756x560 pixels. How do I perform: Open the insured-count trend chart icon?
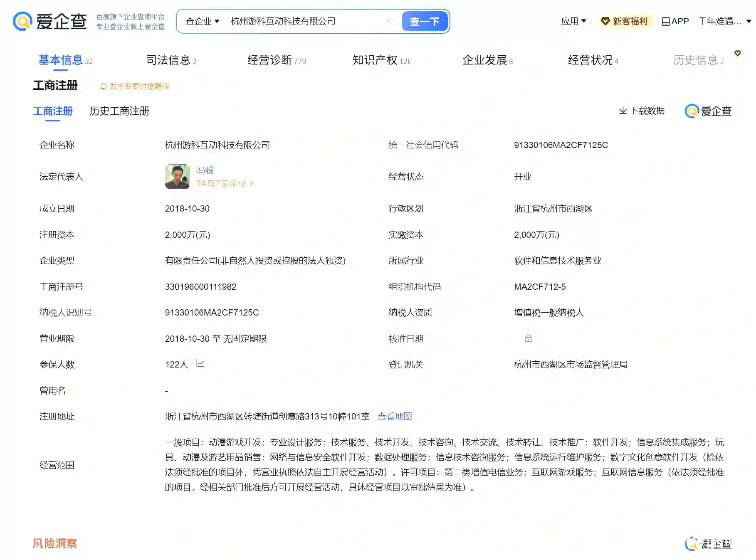pyautogui.click(x=200, y=364)
